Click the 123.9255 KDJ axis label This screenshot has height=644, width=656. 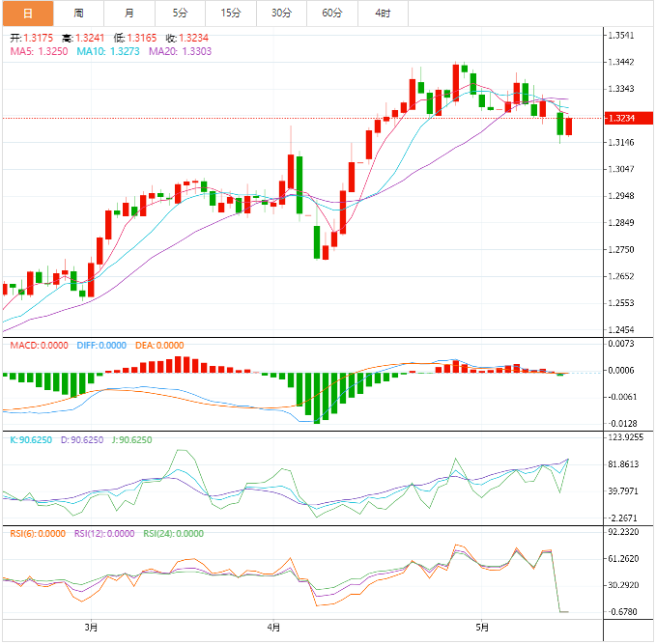pyautogui.click(x=625, y=437)
